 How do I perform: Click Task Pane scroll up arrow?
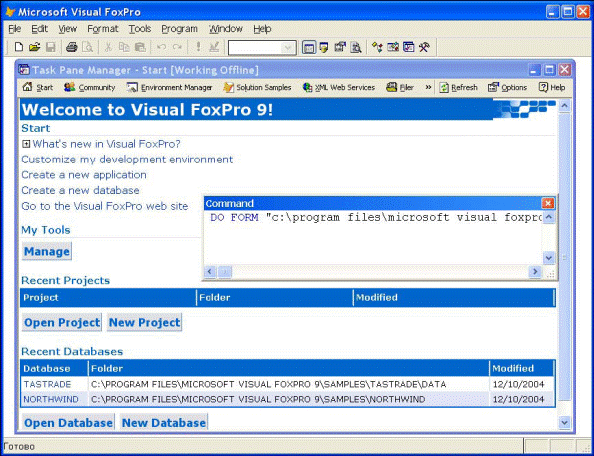click(x=564, y=105)
